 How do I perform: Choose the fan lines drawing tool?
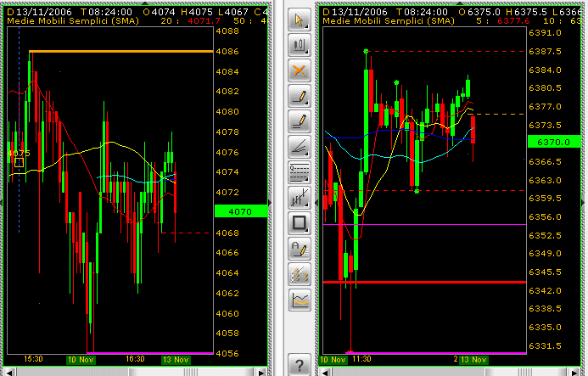tap(299, 147)
